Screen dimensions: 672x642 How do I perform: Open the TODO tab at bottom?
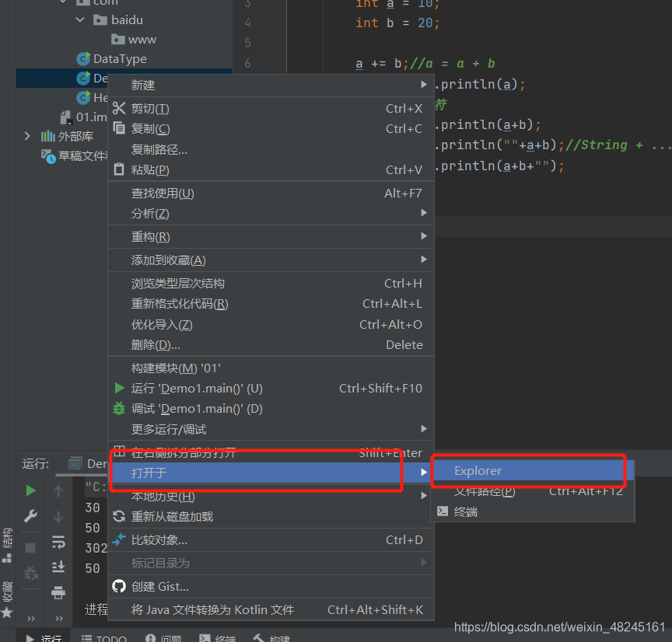coord(104,637)
